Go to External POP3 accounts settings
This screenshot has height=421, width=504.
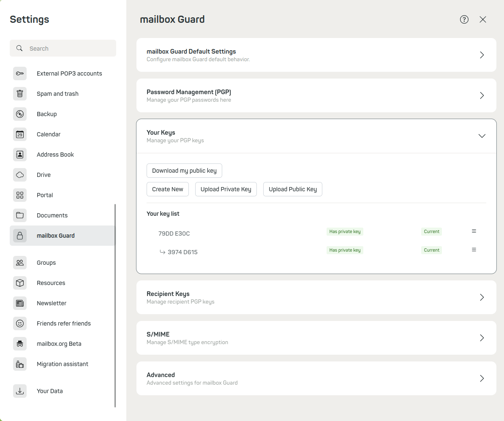click(69, 73)
